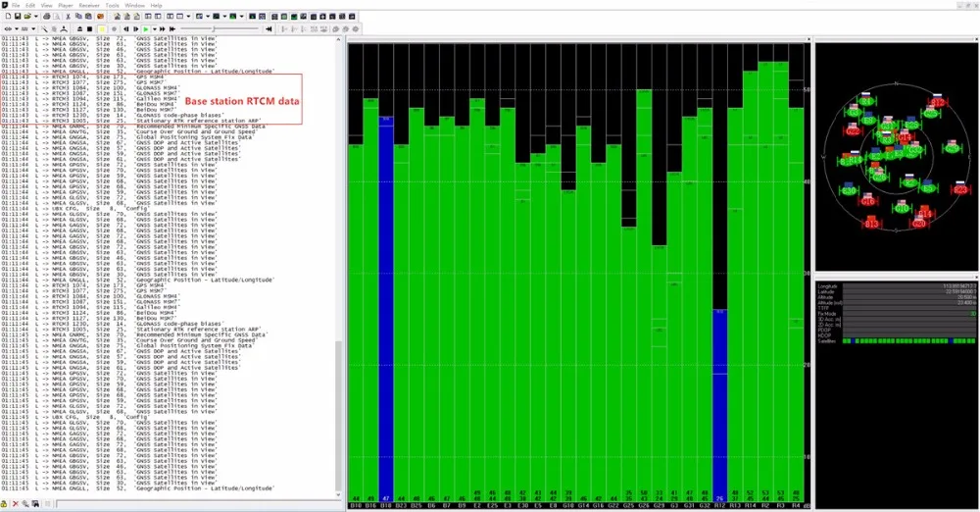Screen dimensions: 980x512
Task: Open the Window menu
Action: (x=134, y=5)
